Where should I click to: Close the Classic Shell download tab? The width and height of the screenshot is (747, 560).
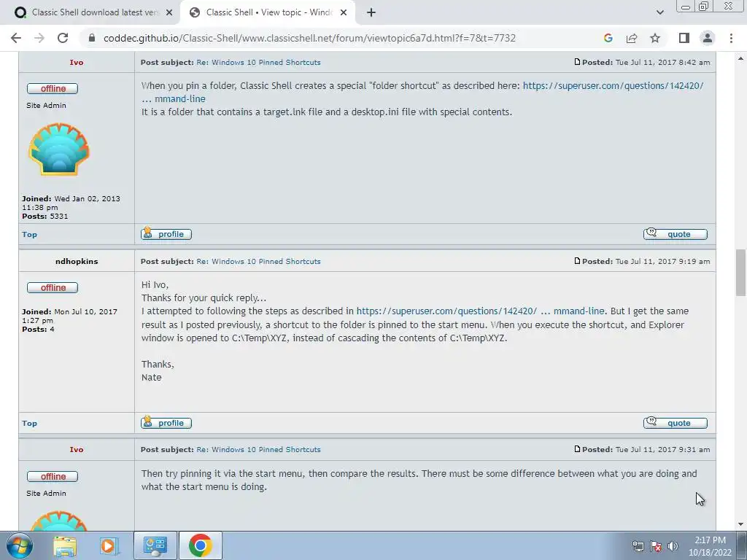[169, 12]
